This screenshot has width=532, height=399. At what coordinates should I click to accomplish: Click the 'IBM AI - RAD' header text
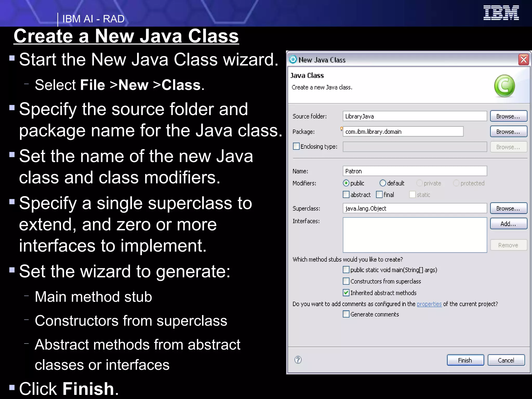pyautogui.click(x=94, y=19)
